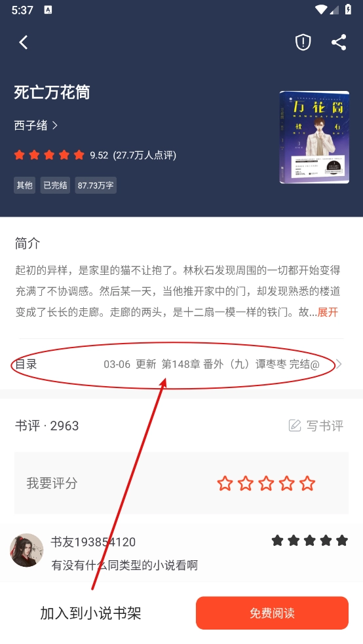Tap 加入到小说书架 button
The height and width of the screenshot is (644, 363).
(x=90, y=613)
